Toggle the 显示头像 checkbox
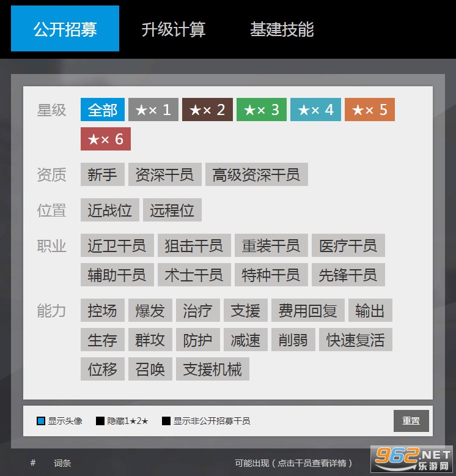The height and width of the screenshot is (476, 456). click(x=41, y=421)
